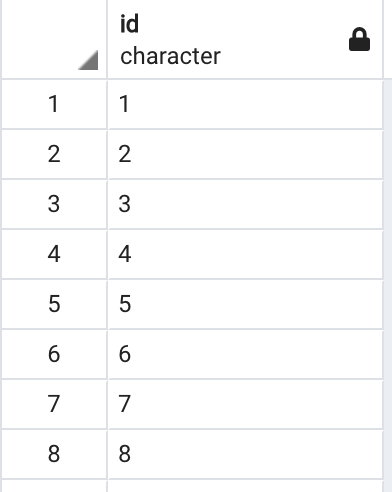Select row number 3 header
This screenshot has width=392, height=492.
point(54,204)
